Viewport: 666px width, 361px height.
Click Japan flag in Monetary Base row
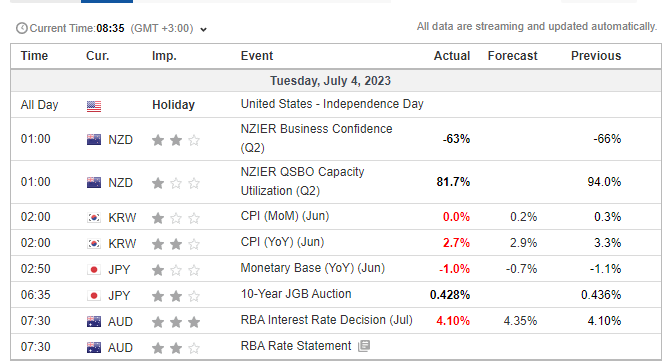coord(94,270)
